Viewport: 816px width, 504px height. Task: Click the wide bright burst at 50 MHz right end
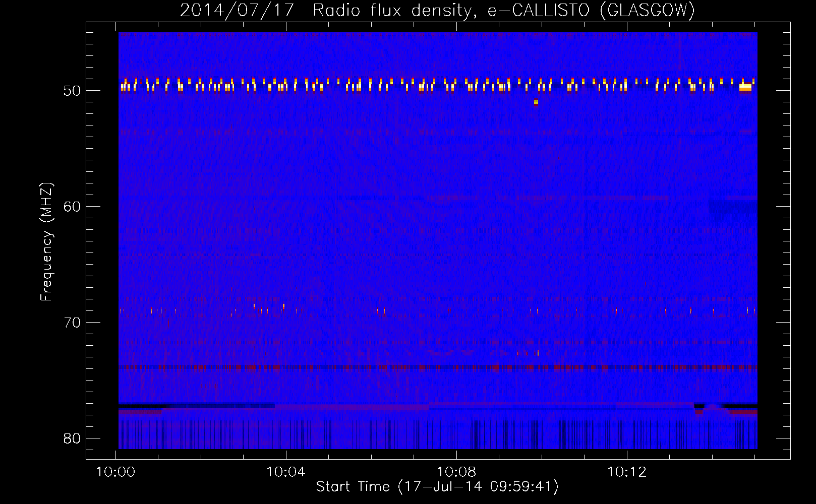coord(745,87)
